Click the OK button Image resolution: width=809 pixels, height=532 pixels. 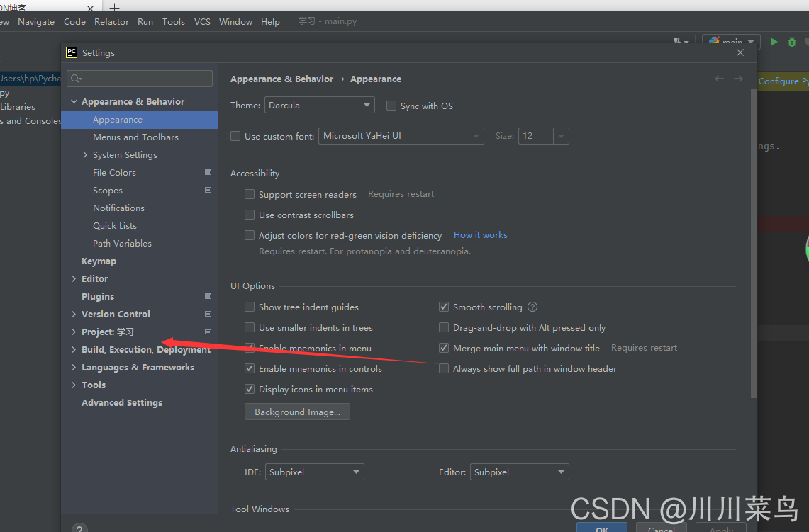601,528
